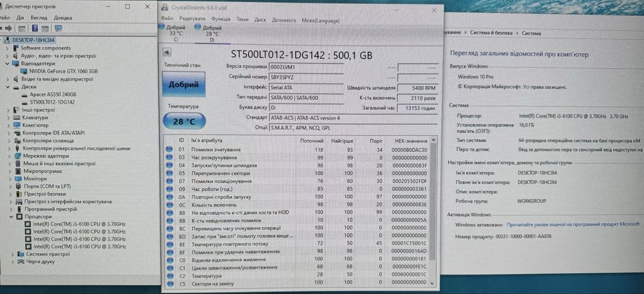Open the Дія menu in Device Manager

click(x=20, y=17)
